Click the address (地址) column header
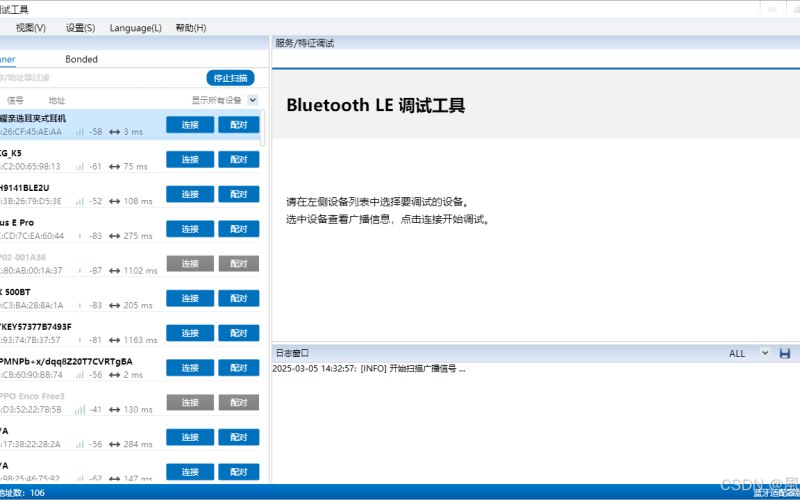 tap(57, 100)
